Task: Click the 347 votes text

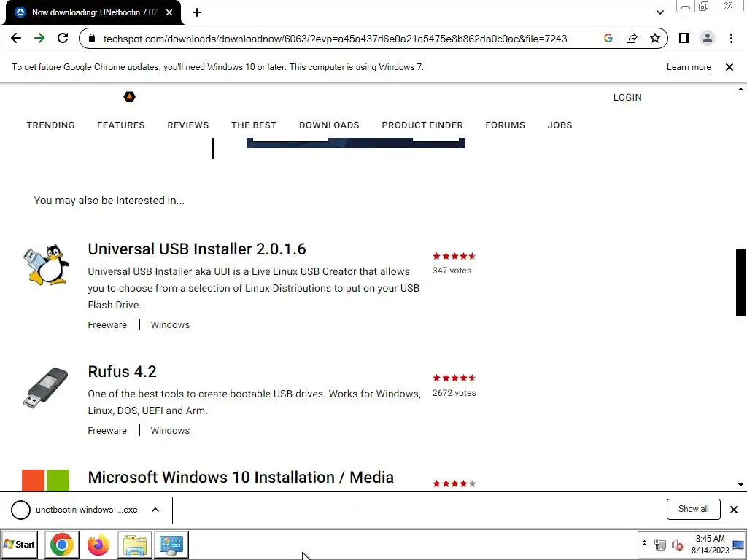Action: (452, 271)
